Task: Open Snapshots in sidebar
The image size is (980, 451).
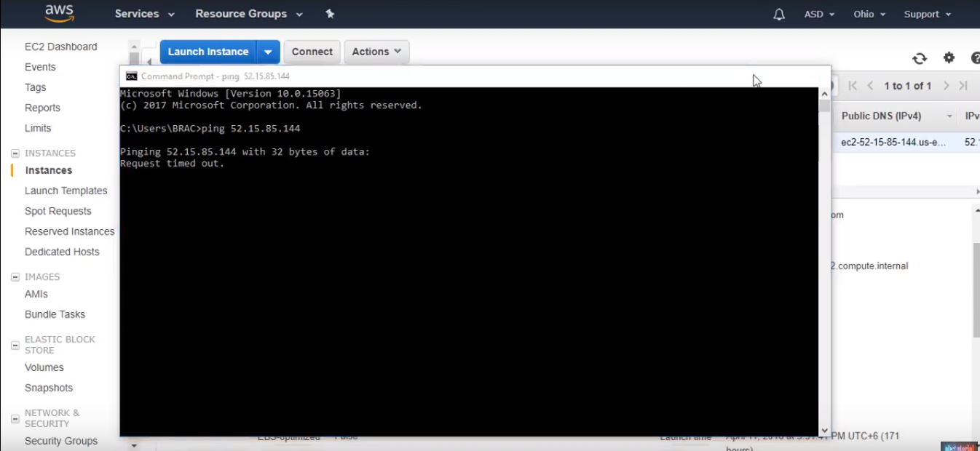Action: [x=49, y=388]
